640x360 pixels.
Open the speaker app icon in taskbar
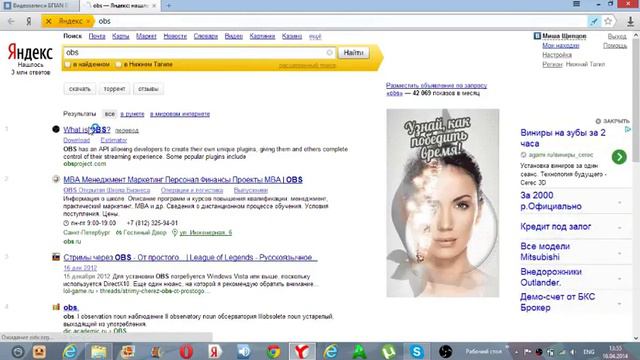(x=244, y=351)
